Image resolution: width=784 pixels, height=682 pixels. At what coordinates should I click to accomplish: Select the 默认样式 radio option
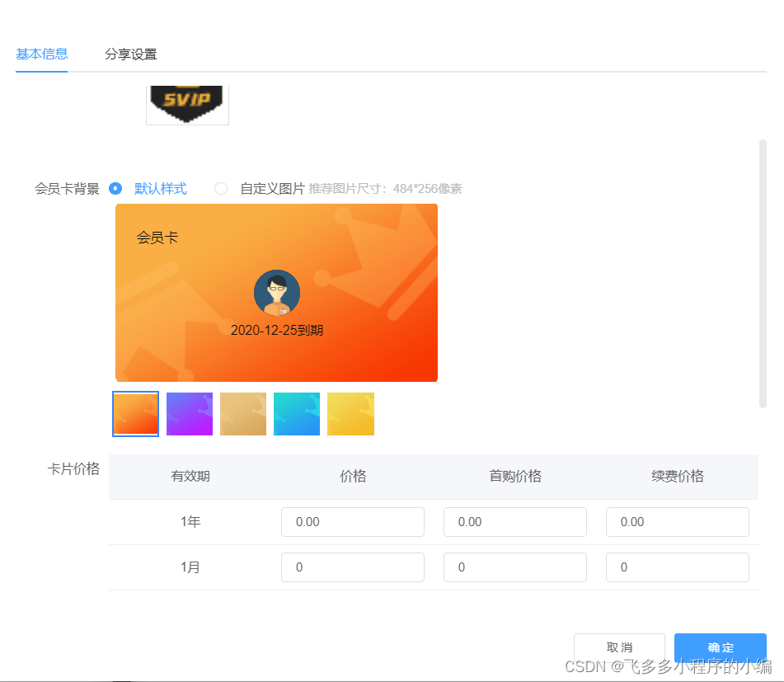pyautogui.click(x=115, y=189)
